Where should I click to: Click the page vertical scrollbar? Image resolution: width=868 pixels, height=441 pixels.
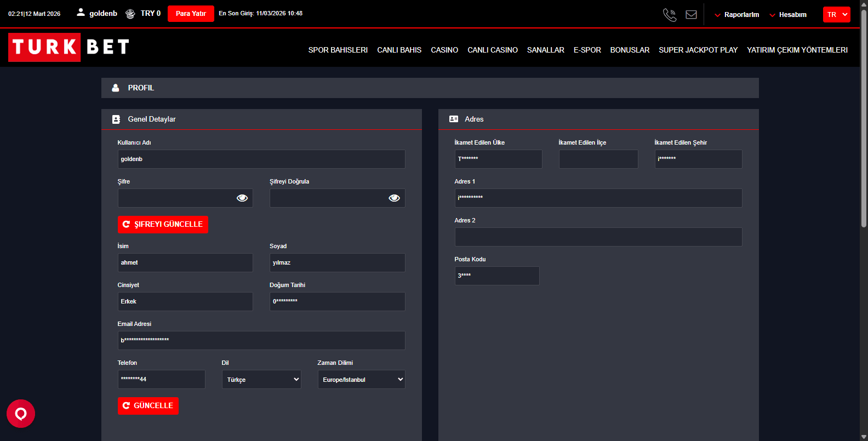[864, 118]
